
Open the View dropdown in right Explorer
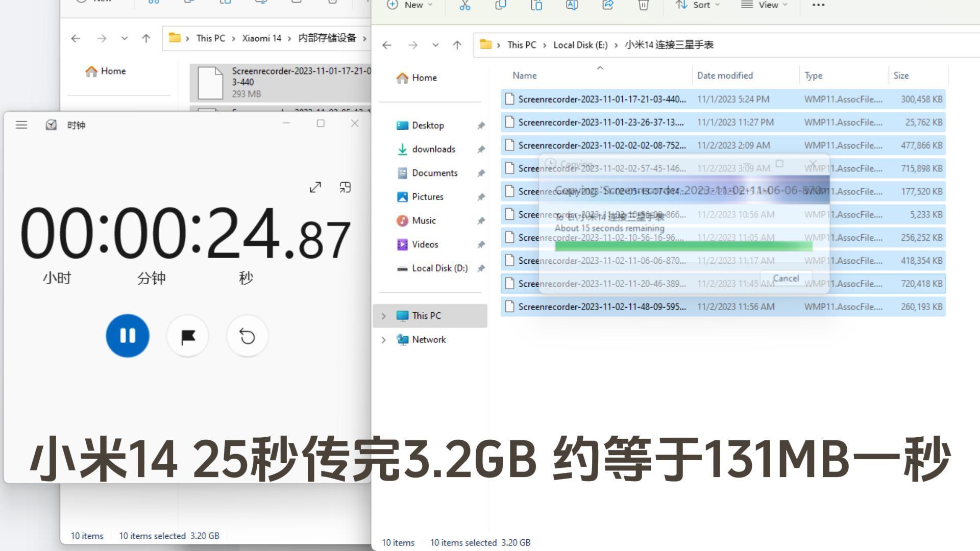click(764, 5)
